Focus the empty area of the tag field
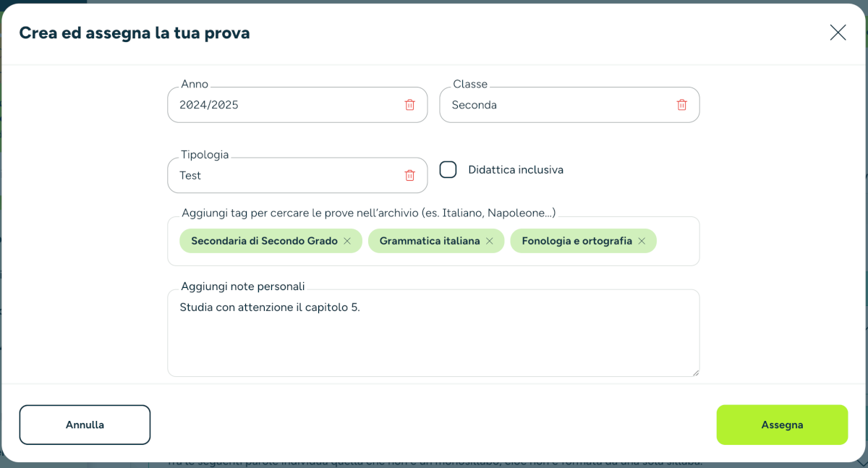 [x=677, y=241]
